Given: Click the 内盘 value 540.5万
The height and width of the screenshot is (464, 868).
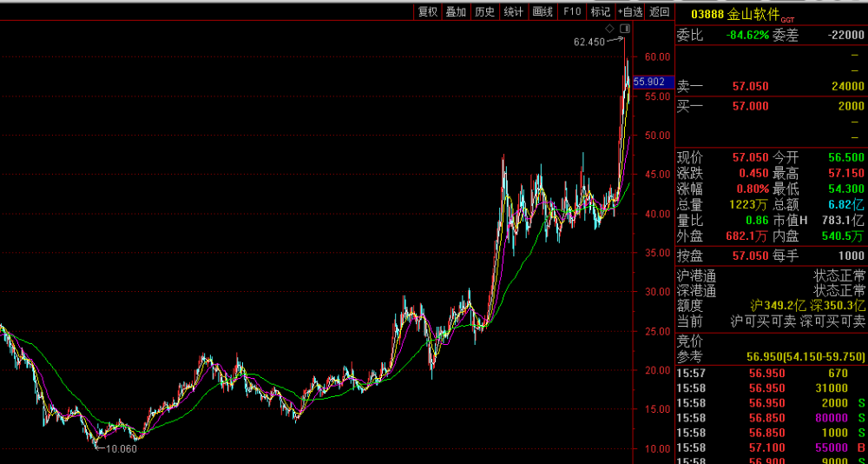Looking at the screenshot, I should (843, 236).
